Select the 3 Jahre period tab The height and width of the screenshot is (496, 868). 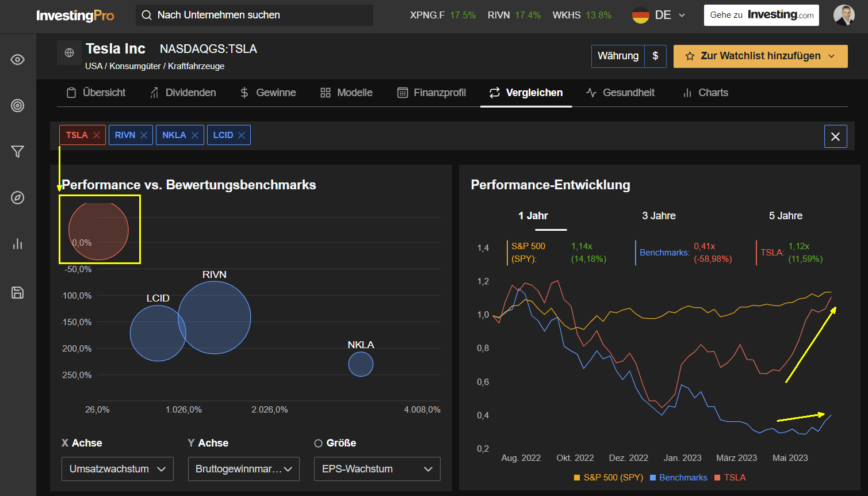pyautogui.click(x=659, y=216)
